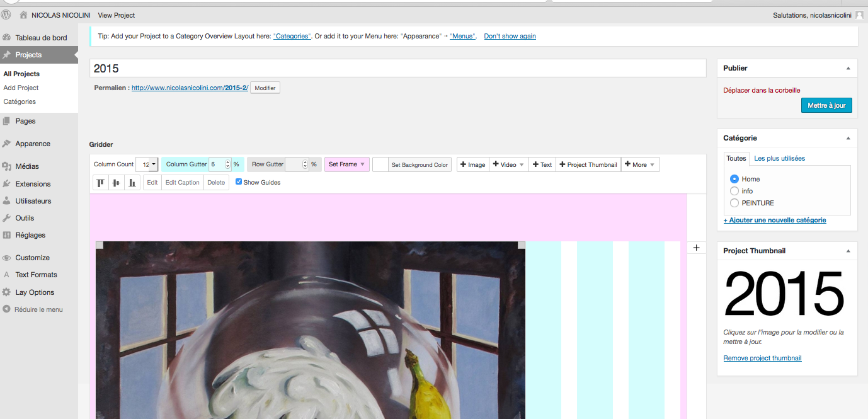Image resolution: width=868 pixels, height=419 pixels.
Task: Open the More dropdown menu
Action: (x=640, y=164)
